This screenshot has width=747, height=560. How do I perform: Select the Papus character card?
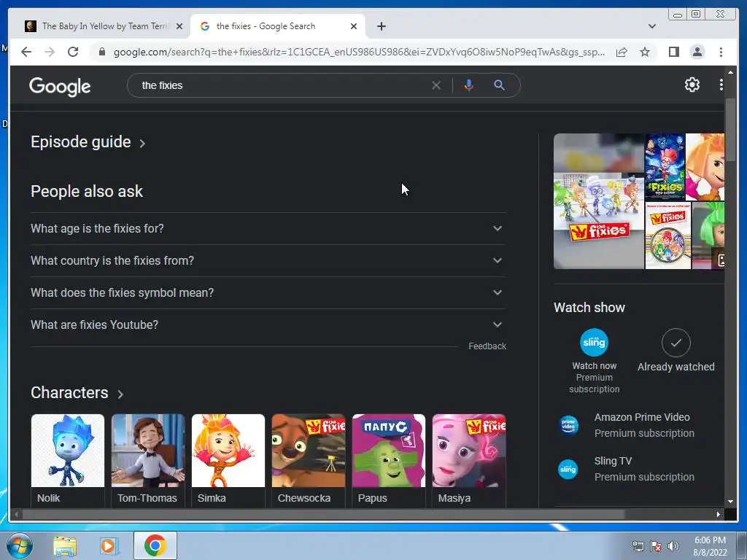[x=389, y=460]
